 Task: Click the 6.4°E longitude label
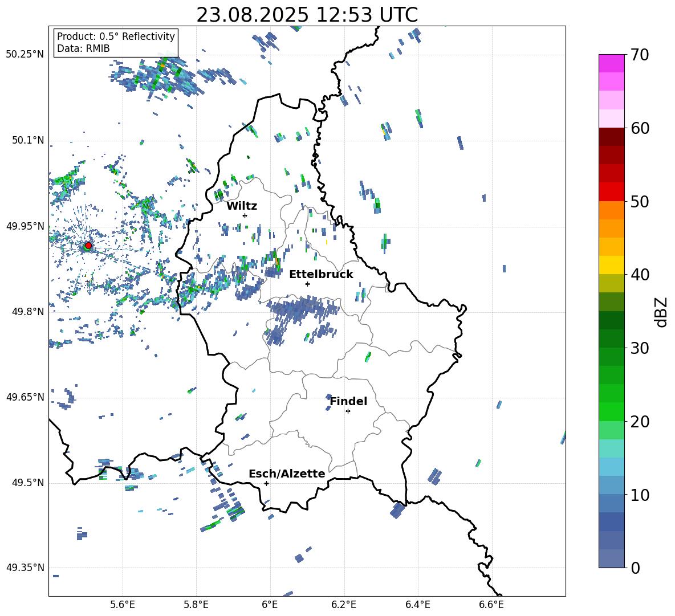click(417, 605)
